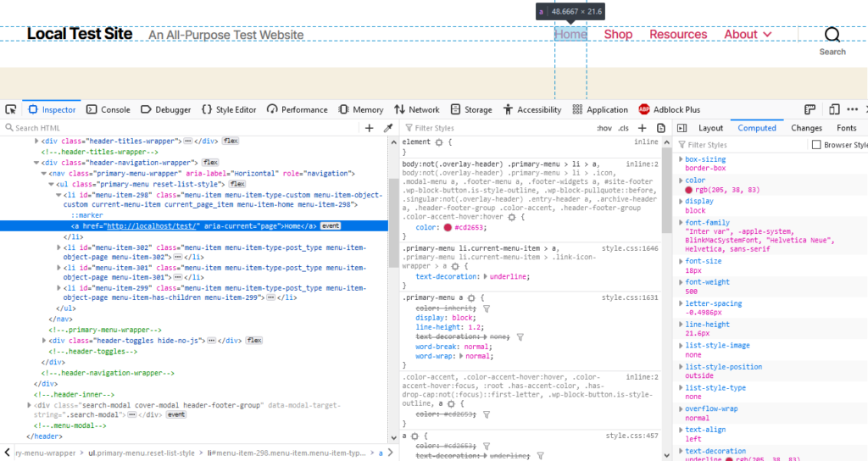
Task: Pick element color with eyedropper icon
Action: point(388,128)
